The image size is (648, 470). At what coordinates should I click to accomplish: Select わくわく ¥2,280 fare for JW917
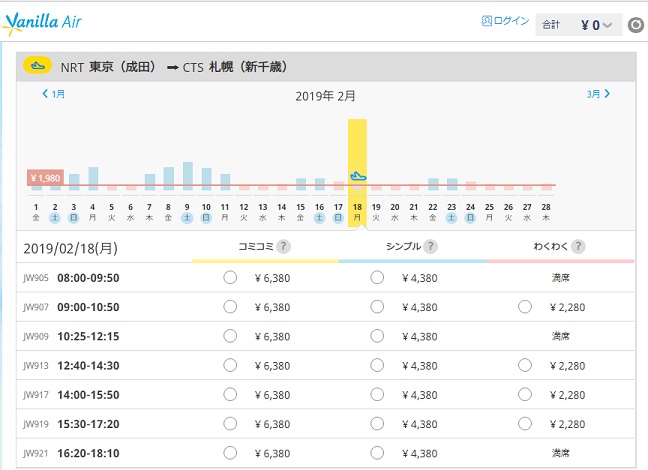click(x=525, y=394)
